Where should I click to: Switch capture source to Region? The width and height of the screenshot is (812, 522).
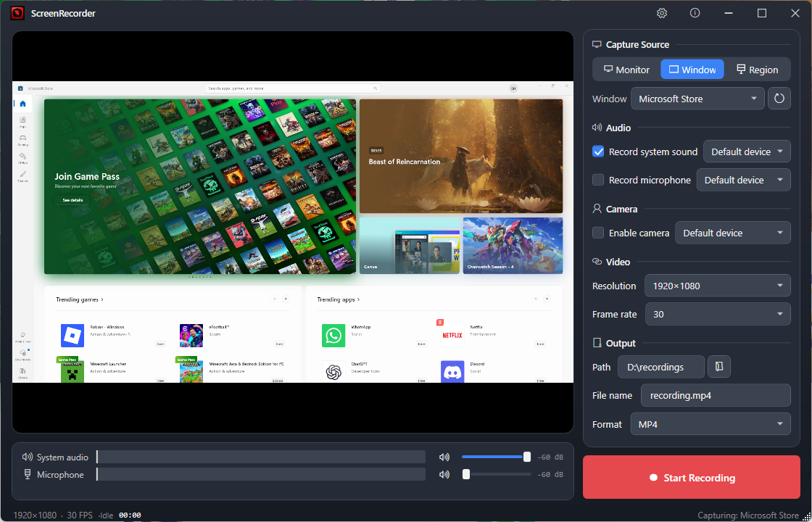(x=757, y=70)
